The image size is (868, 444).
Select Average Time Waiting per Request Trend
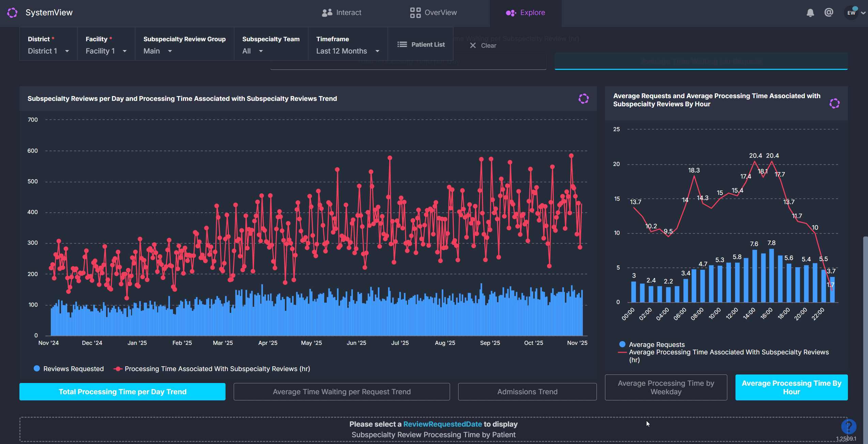click(x=341, y=392)
